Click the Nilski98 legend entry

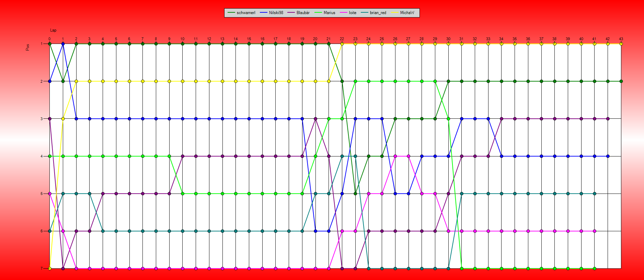click(272, 13)
